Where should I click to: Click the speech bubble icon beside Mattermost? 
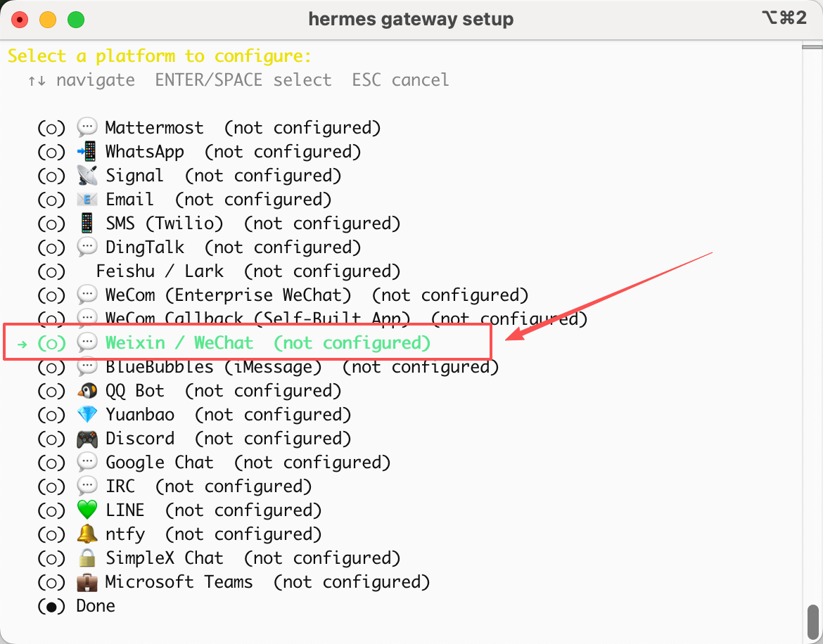[87, 127]
